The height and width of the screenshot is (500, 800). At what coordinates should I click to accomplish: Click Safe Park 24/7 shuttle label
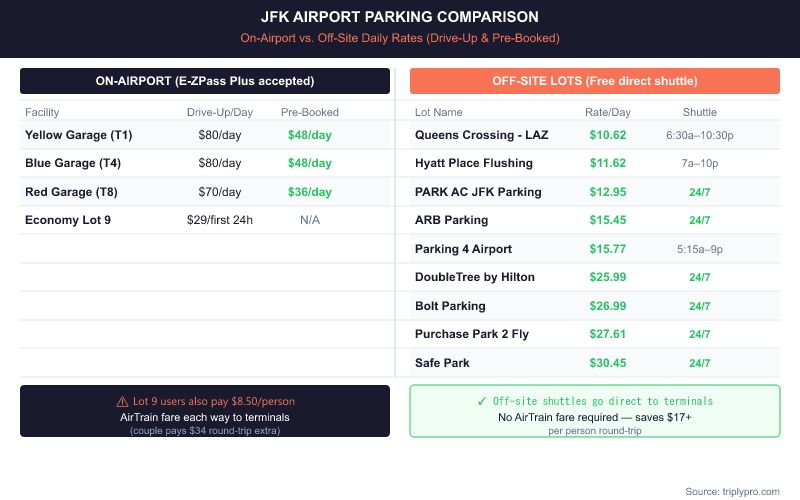coord(700,362)
